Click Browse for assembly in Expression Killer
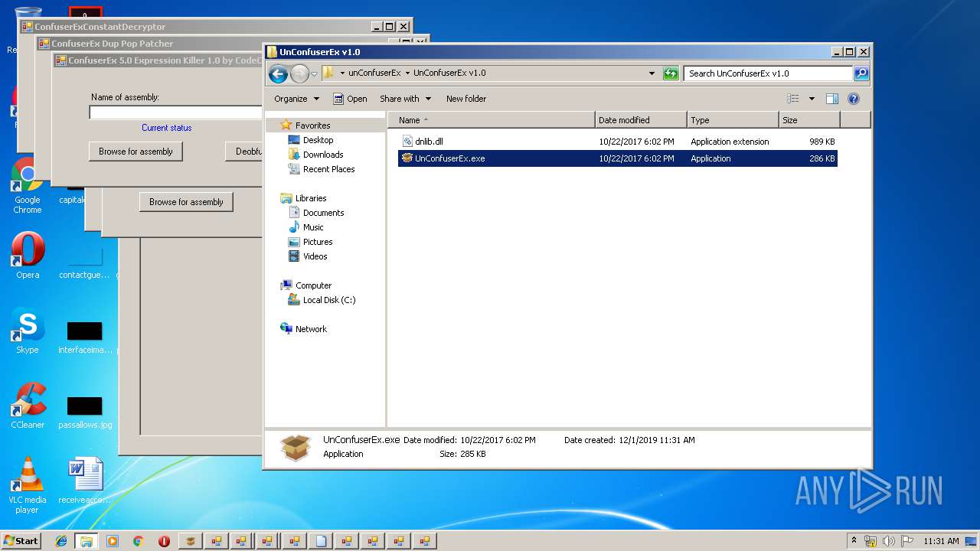 point(136,152)
